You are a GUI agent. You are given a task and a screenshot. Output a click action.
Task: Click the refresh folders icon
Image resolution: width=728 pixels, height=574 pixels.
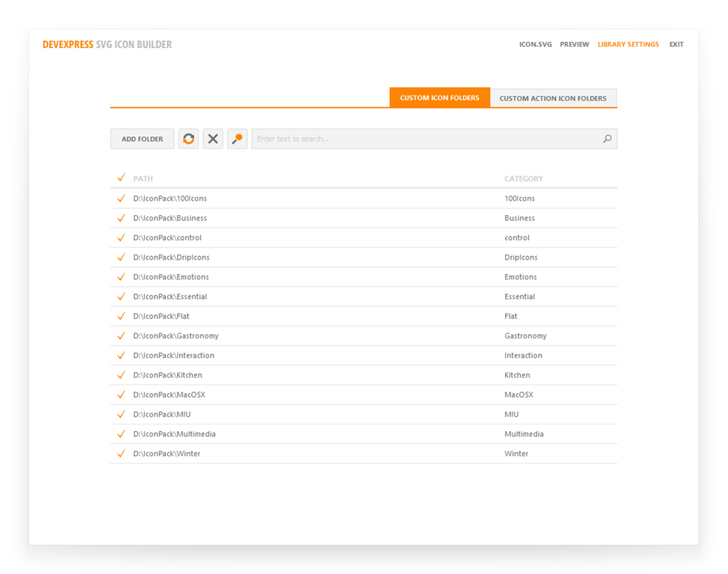point(189,139)
